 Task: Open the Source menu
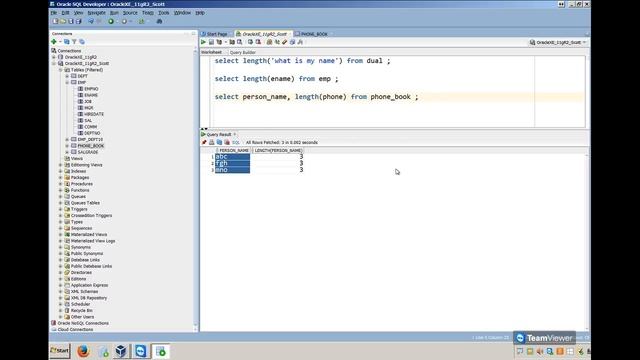pyautogui.click(x=130, y=13)
